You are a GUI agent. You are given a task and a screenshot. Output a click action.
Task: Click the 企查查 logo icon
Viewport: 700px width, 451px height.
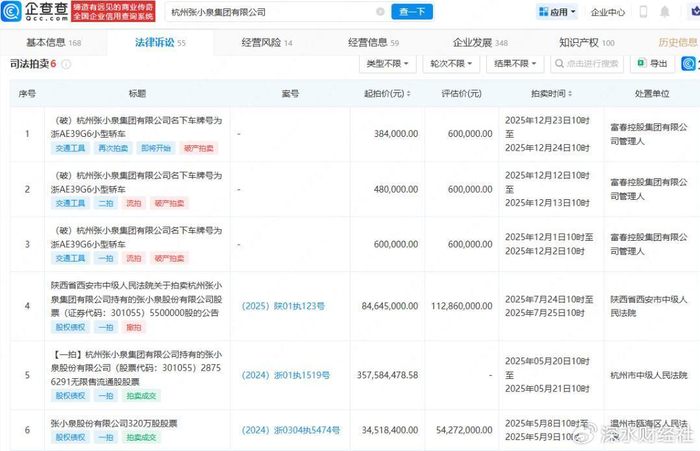(12, 11)
